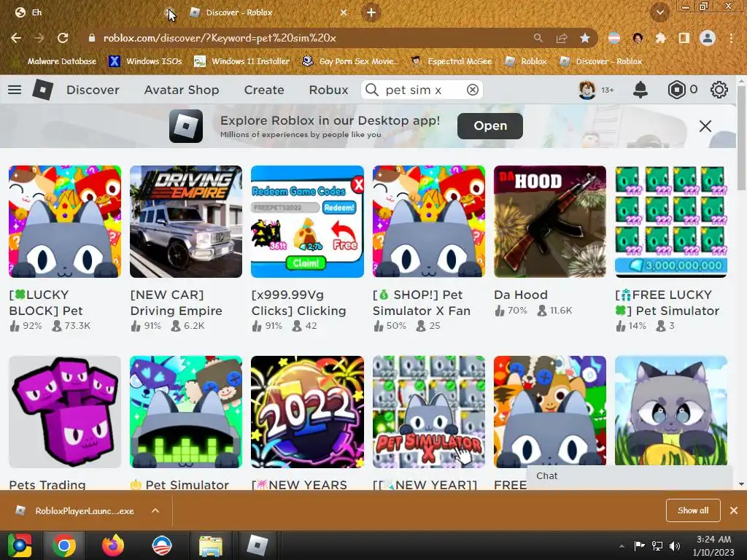Screen dimensions: 747x560
Task: Open the 2022 NEW YEARS game thumbnail
Action: point(307,412)
